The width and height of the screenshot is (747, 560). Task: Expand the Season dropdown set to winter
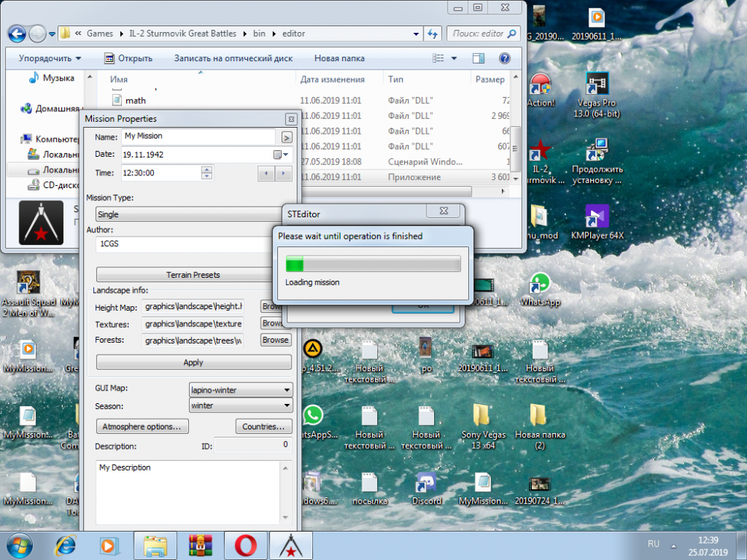tap(288, 406)
